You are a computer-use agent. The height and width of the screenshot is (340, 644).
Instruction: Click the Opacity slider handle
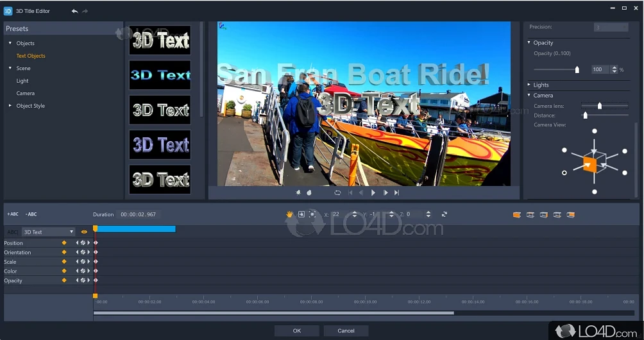pyautogui.click(x=577, y=69)
